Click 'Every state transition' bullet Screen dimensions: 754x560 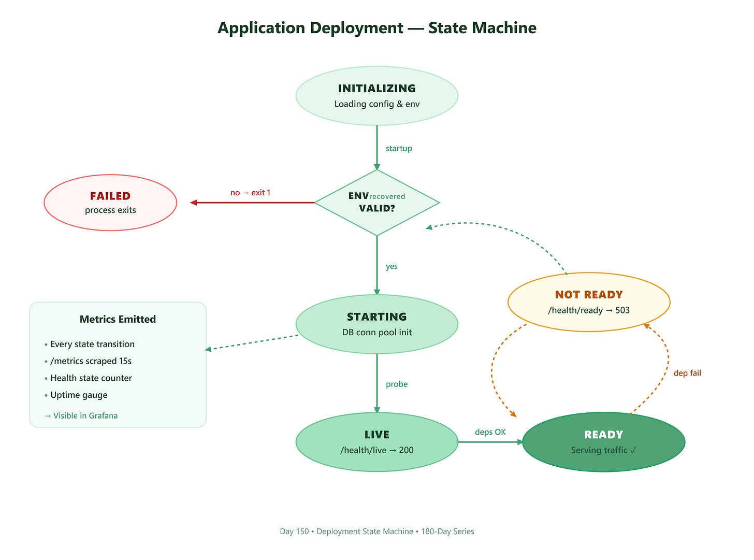[89, 344]
